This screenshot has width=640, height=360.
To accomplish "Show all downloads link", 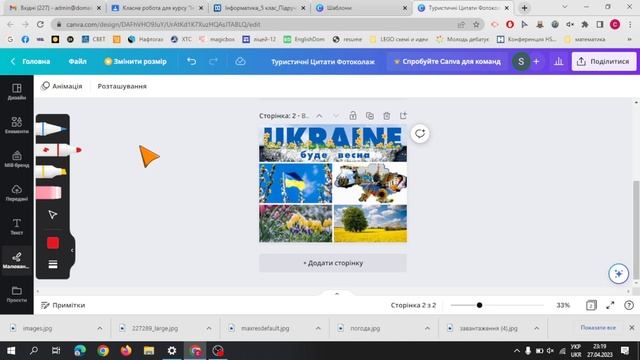I will click(x=598, y=328).
